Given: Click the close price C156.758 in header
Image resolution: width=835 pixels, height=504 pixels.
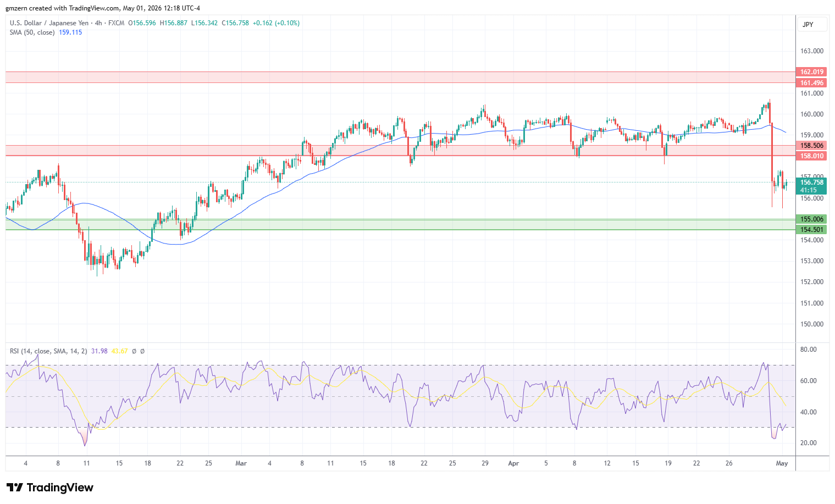Looking at the screenshot, I should [235, 23].
